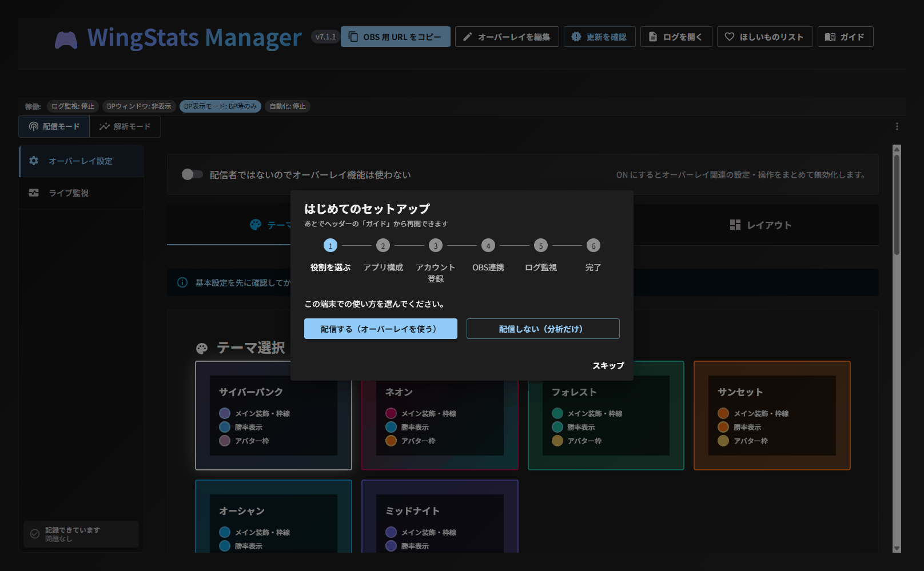
Task: Select ライブ監視 in the sidebar
Action: pyautogui.click(x=81, y=193)
